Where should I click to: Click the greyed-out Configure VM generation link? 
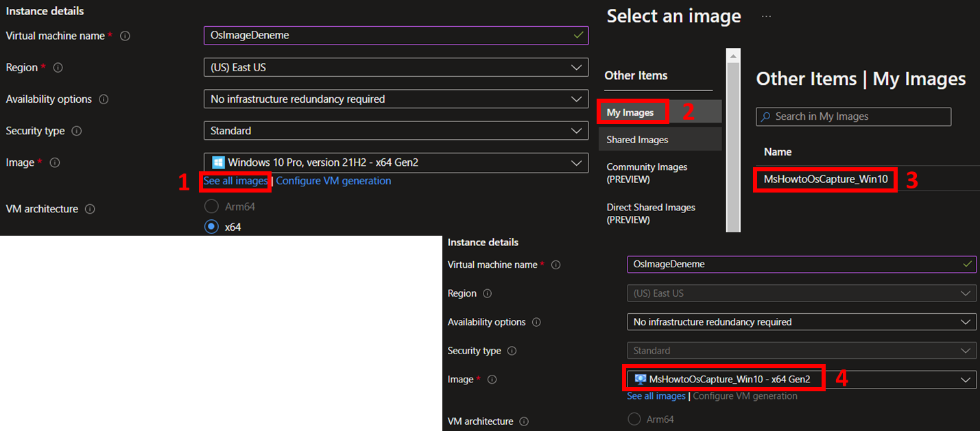[745, 396]
